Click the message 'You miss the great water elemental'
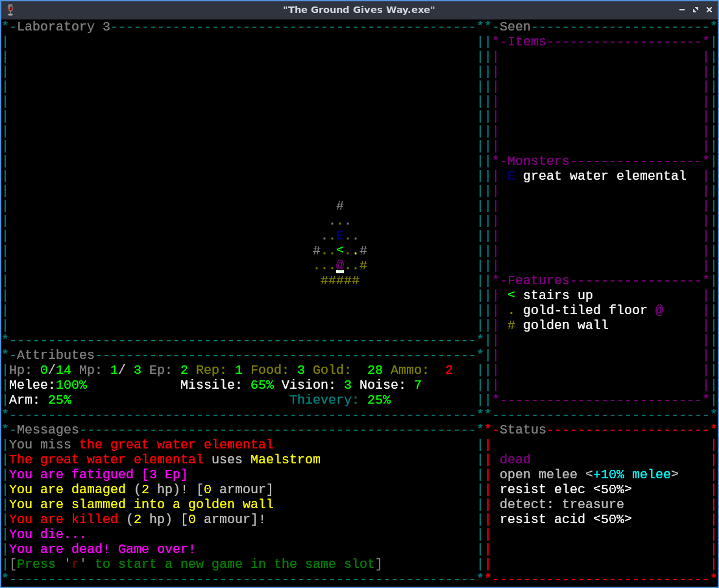The width and height of the screenshot is (719, 588). tap(141, 444)
